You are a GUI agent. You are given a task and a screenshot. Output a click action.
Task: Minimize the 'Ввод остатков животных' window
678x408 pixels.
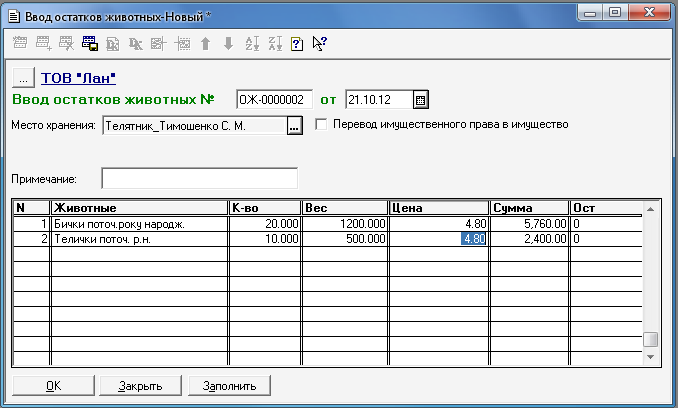point(590,13)
